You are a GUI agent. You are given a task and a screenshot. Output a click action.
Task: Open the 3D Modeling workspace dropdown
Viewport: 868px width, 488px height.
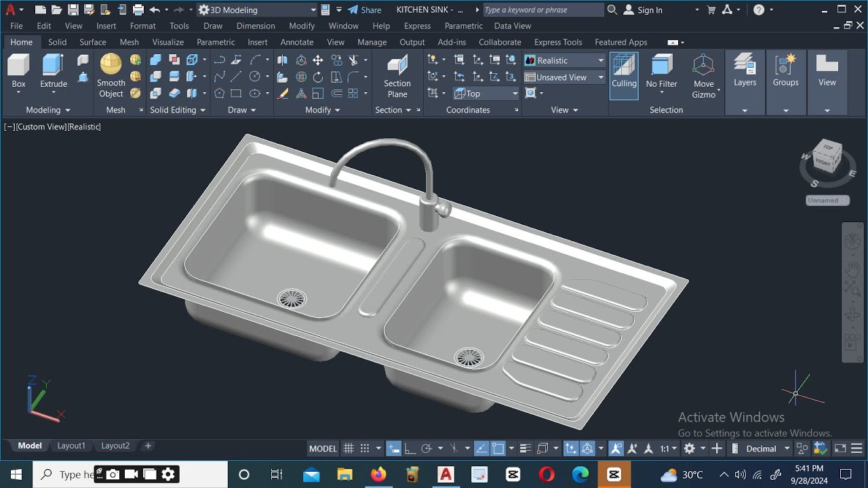click(x=257, y=9)
